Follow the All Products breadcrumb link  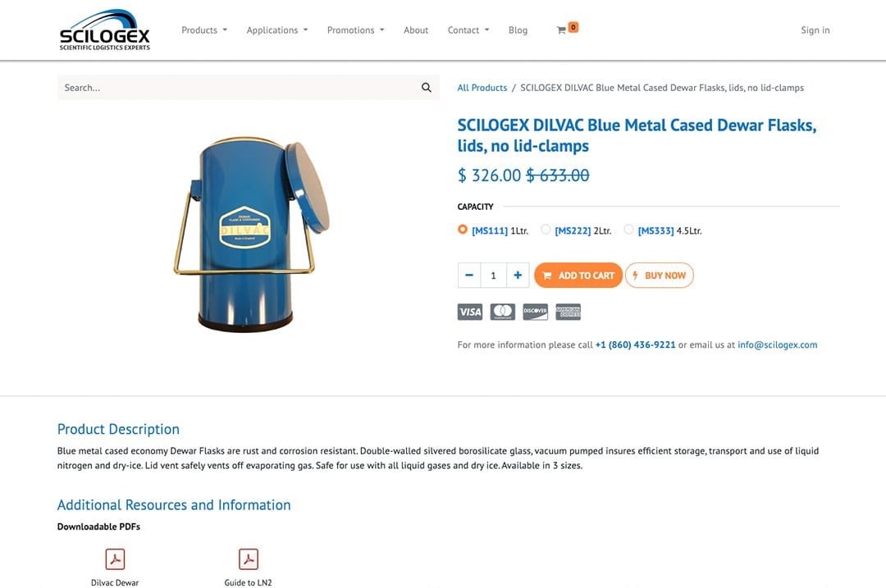(x=482, y=88)
